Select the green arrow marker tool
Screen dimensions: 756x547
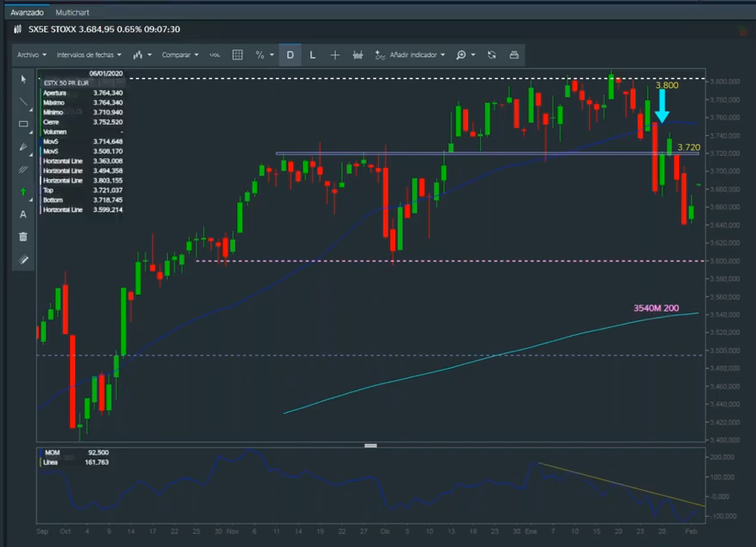[x=23, y=191]
